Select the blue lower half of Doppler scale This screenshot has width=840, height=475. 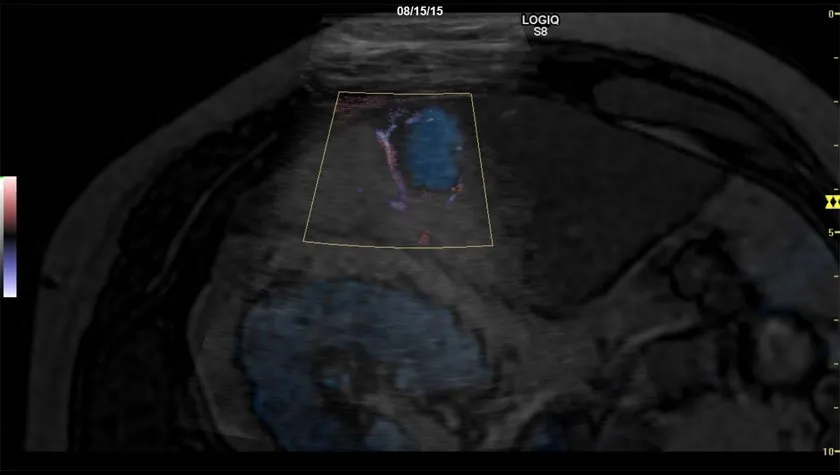coord(9,270)
